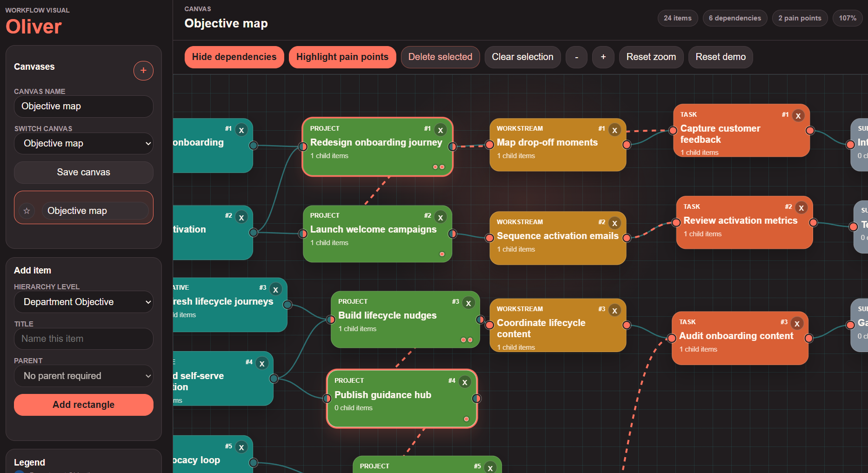Remove Sequence activation emails card
Screen dimensions: 868x473
(614, 224)
